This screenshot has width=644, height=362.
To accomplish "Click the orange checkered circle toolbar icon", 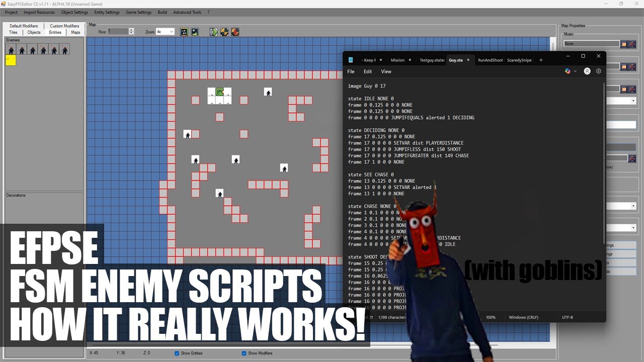I will pos(224,32).
